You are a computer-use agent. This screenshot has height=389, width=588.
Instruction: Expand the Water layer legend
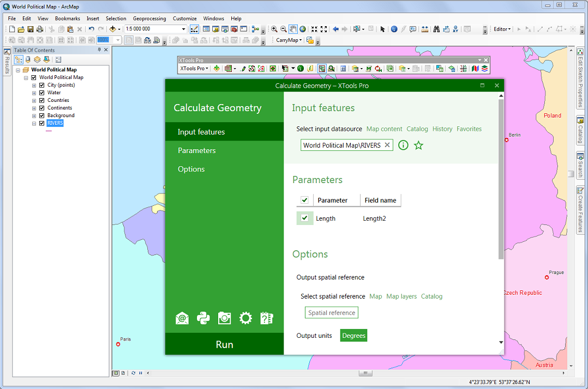[34, 93]
